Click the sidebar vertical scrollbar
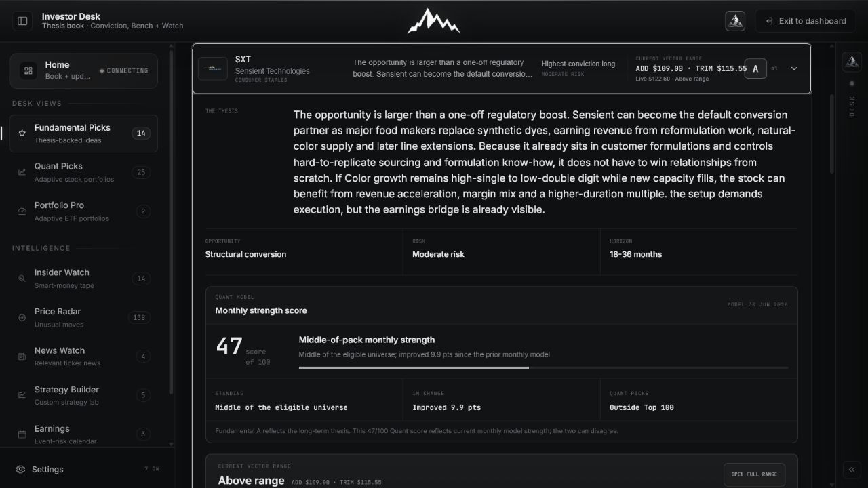The image size is (868, 488). tap(171, 224)
